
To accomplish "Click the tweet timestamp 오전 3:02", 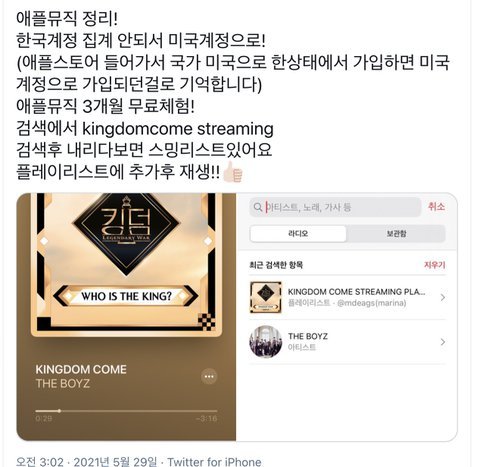I will point(40,462).
